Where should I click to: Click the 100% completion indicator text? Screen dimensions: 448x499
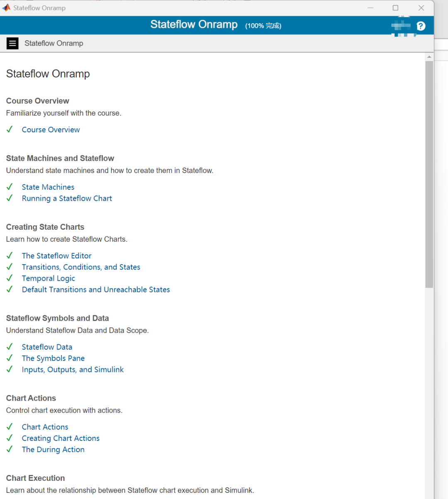pos(263,26)
